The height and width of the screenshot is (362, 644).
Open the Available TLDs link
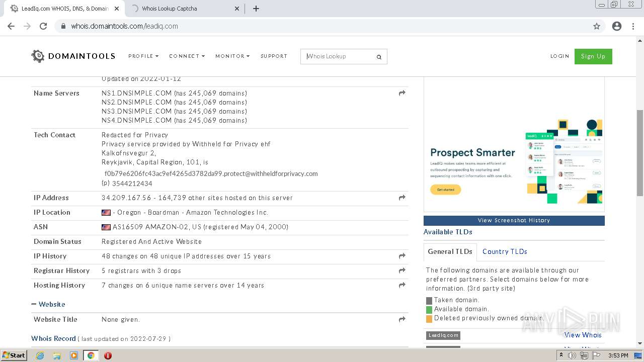click(x=448, y=232)
